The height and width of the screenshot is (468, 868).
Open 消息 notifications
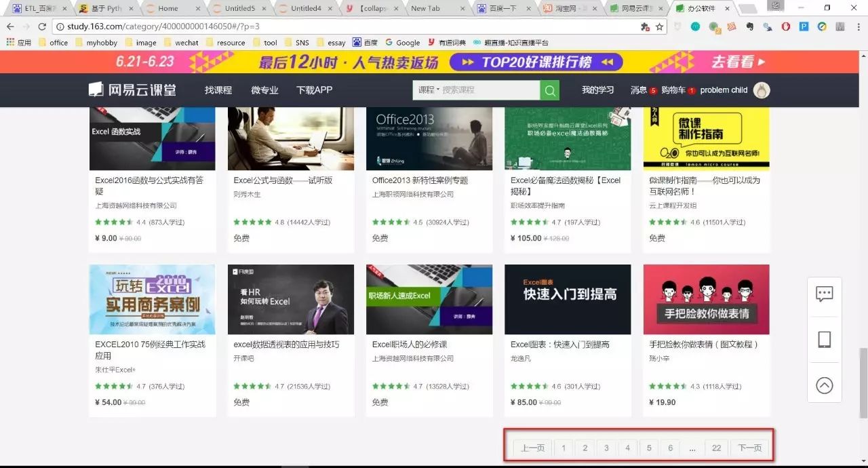pyautogui.click(x=639, y=90)
